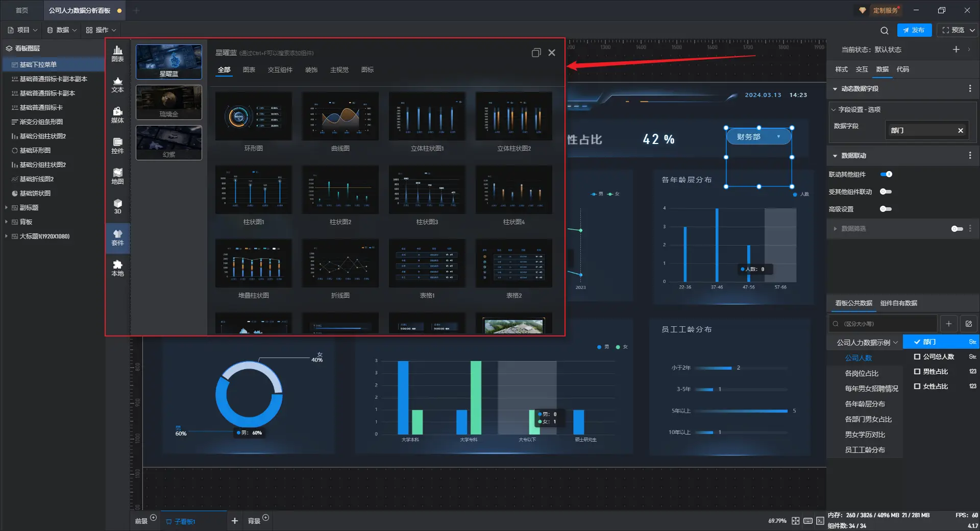The image size is (980, 531).
Task: Click the edit icon beside data search
Action: pyautogui.click(x=968, y=324)
